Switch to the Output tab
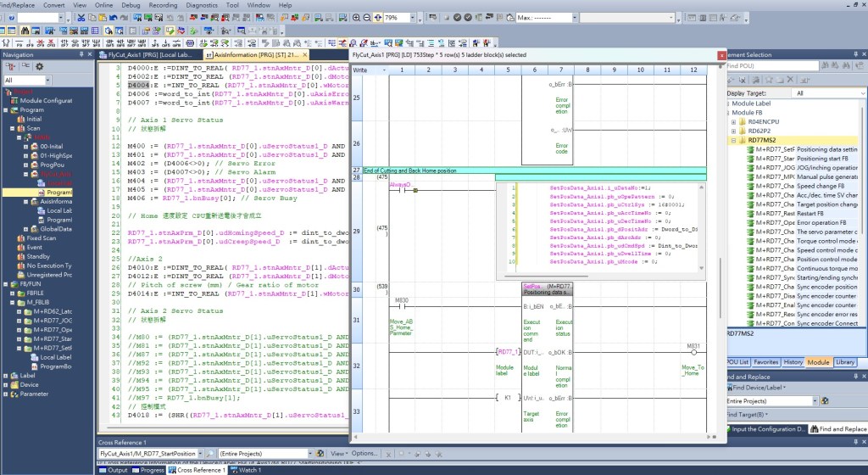This screenshot has height=475, width=868. pyautogui.click(x=114, y=470)
